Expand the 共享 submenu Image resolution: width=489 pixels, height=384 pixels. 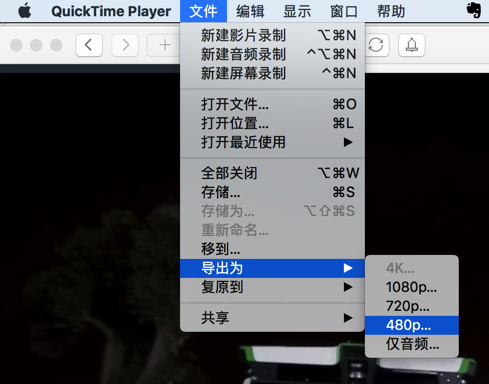click(272, 318)
